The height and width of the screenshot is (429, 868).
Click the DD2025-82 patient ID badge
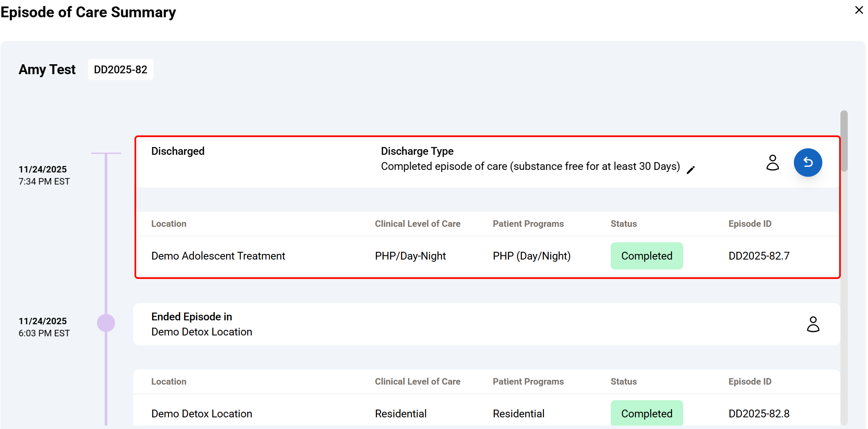[121, 70]
